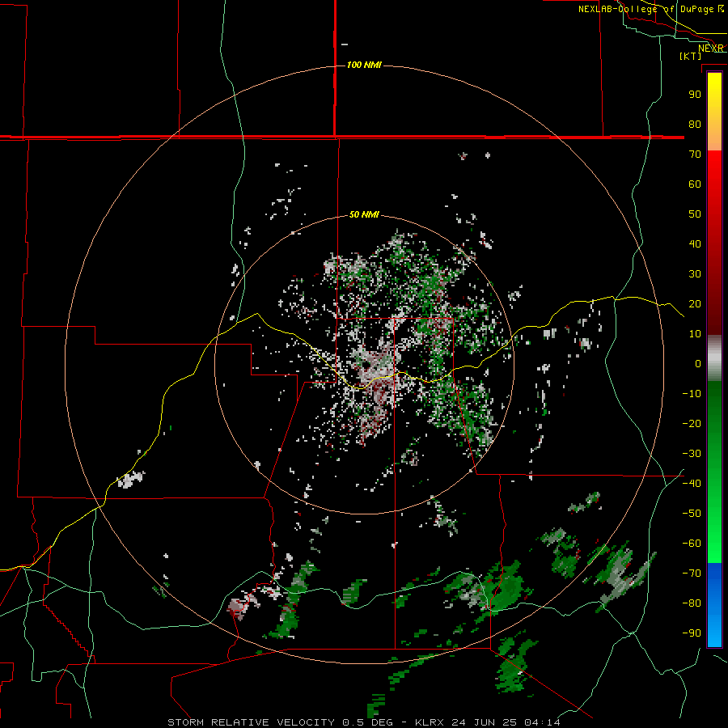
Task: Click the gray zero-velocity segment of color bar
Action: click(x=714, y=358)
